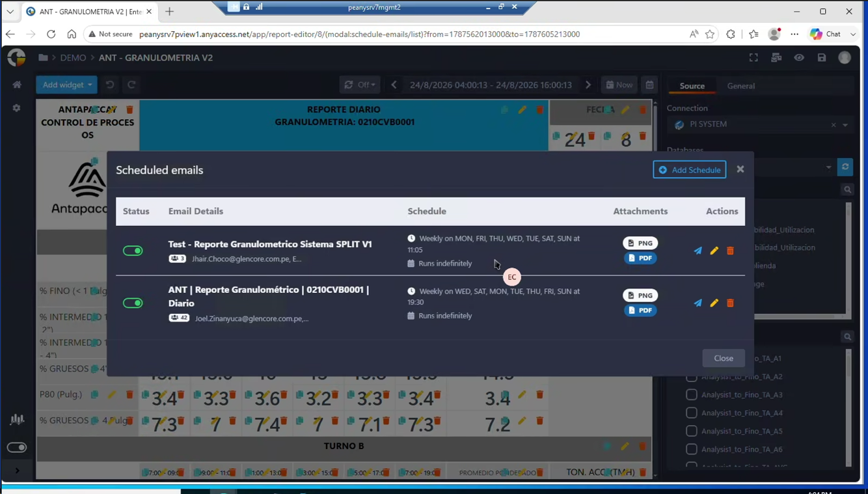Add this page to browser favorites
The height and width of the screenshot is (494, 868).
pyautogui.click(x=710, y=34)
